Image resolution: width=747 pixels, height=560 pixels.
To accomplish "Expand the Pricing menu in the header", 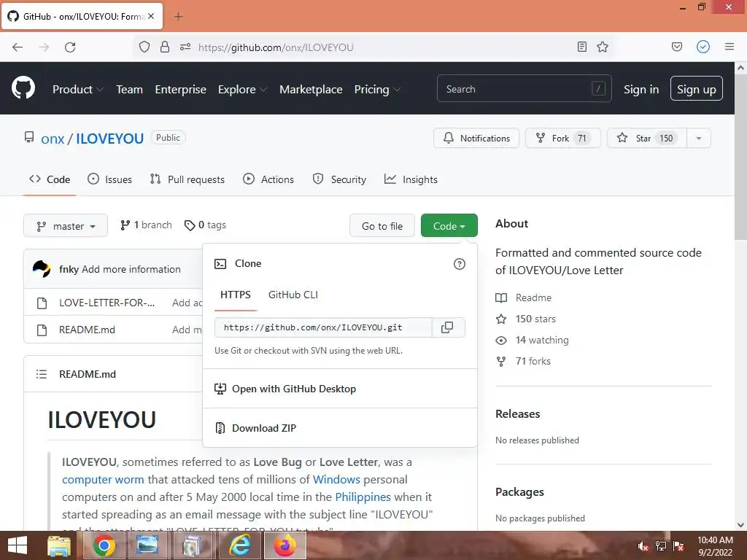I will (x=377, y=89).
